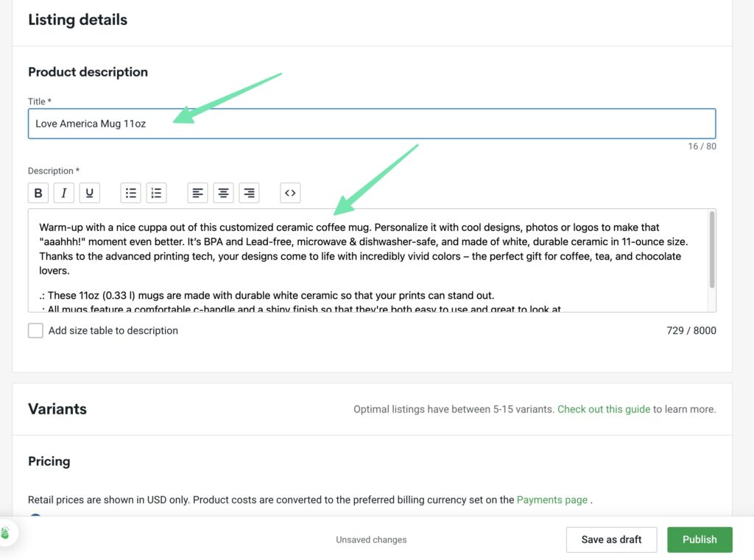
Task: Click the Variants section heading
Action: [57, 409]
